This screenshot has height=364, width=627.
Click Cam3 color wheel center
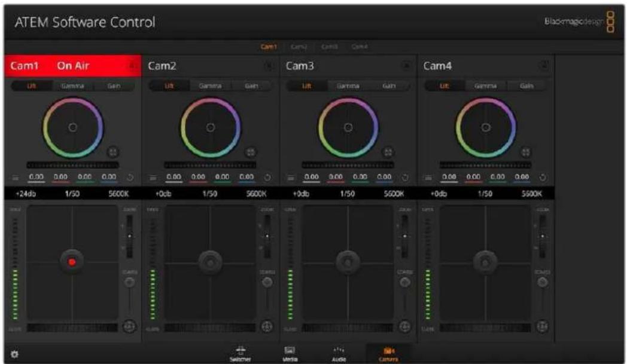click(348, 127)
